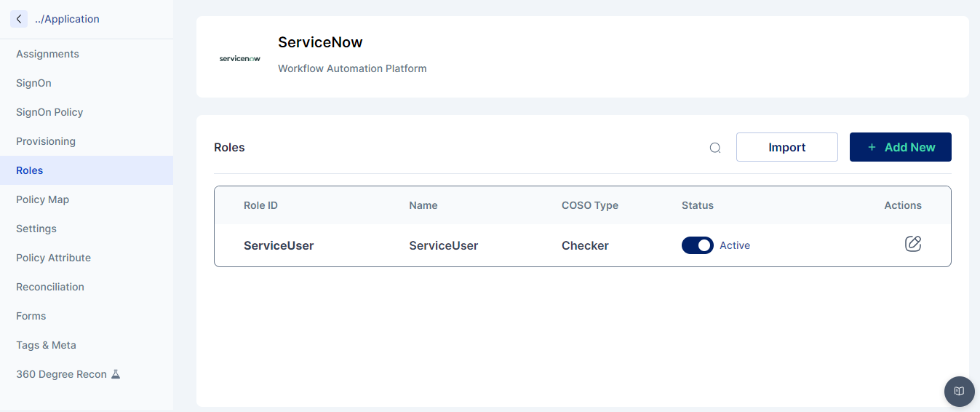This screenshot has width=980, height=412.
Task: Toggle the ServiceUser Active status switch
Action: (x=697, y=245)
